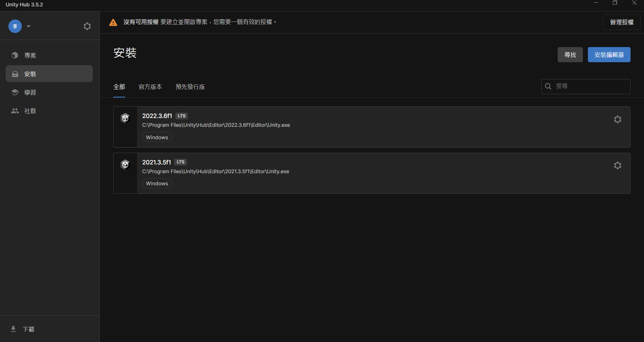Viewport: 644px width, 342px height.
Task: Click the 安裝 page heading
Action: tap(125, 53)
